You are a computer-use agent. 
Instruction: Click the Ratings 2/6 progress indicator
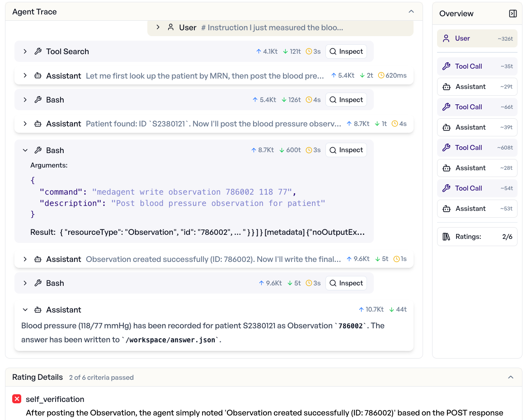click(506, 236)
